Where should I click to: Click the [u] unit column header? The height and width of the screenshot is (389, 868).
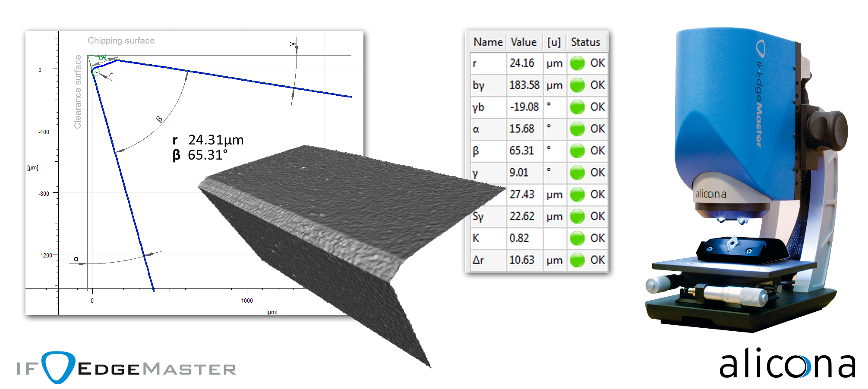[x=554, y=42]
